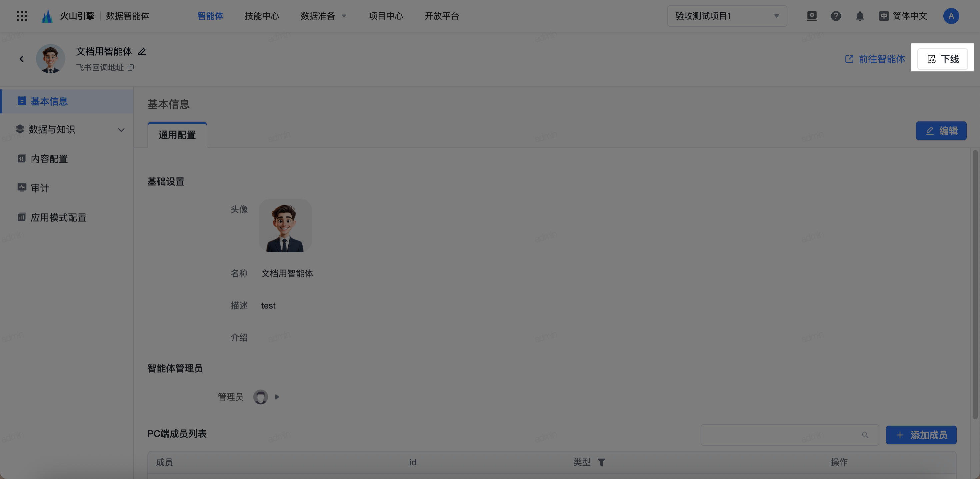Go back with the left arrow icon

coord(21,59)
